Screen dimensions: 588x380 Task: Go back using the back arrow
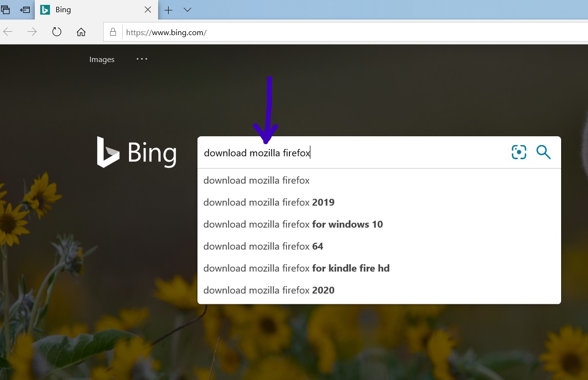click(x=8, y=32)
